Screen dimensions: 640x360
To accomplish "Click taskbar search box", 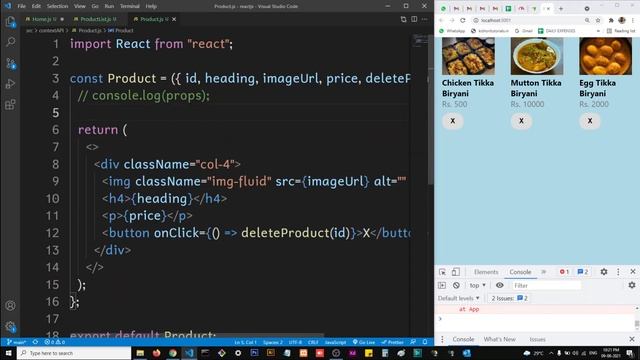I will pyautogui.click(x=74, y=353).
